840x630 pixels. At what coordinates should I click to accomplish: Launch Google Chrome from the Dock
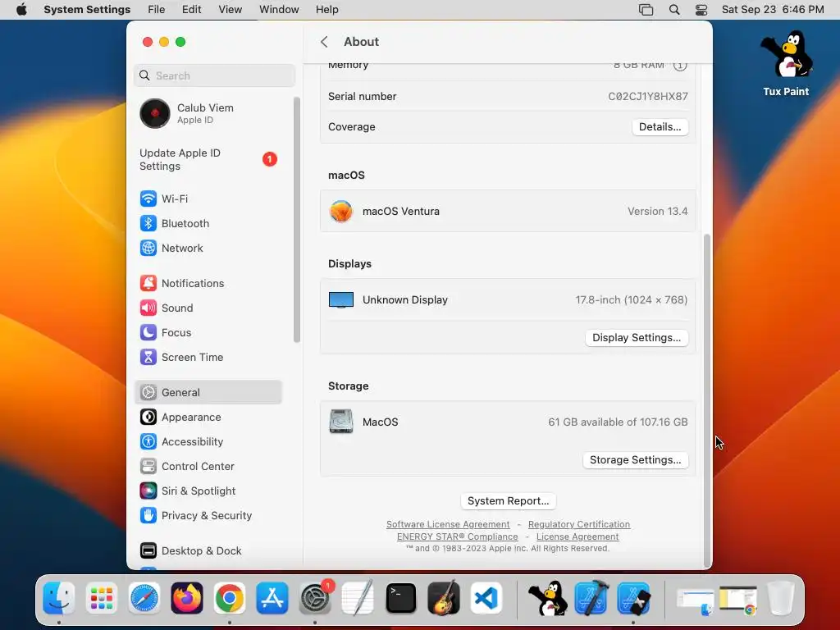tap(230, 598)
